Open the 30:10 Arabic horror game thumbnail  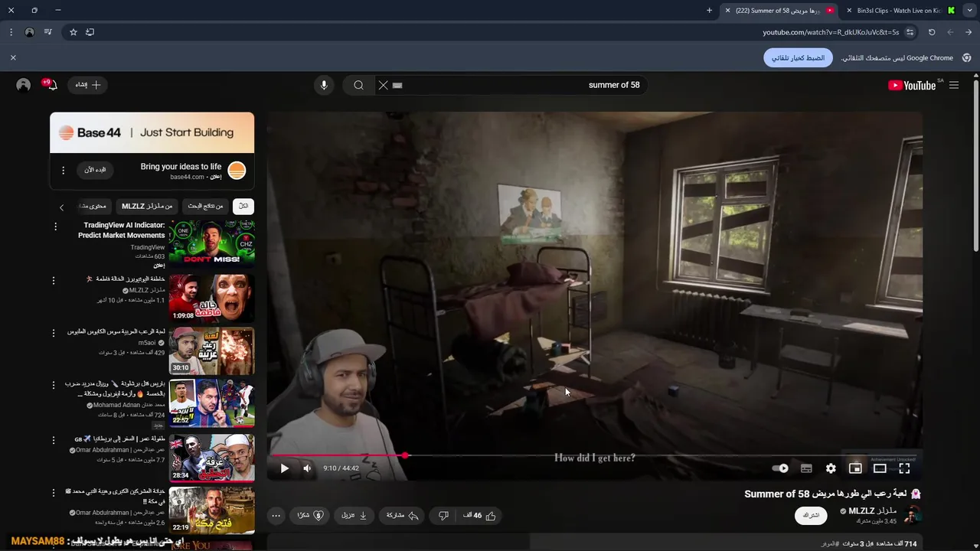[x=212, y=350]
